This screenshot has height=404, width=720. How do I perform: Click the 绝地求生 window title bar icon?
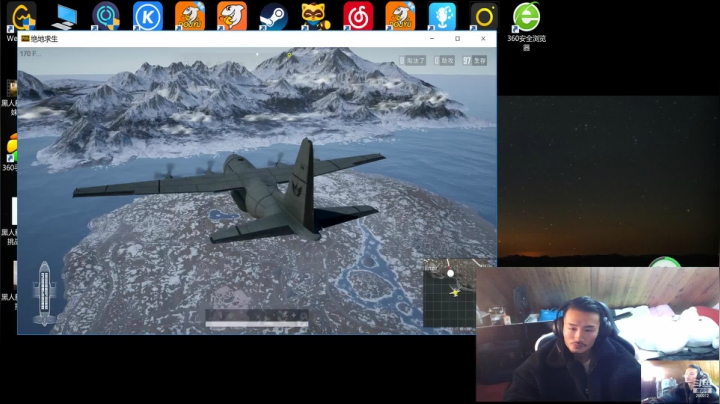(x=25, y=39)
